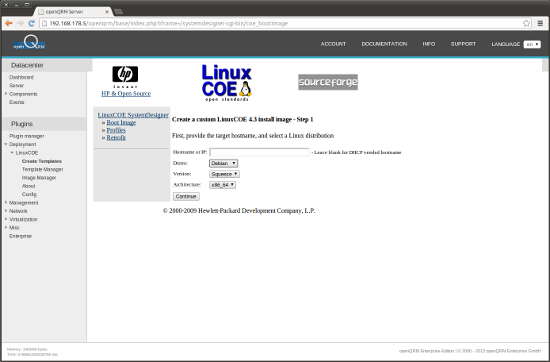Open the Language selector dropdown

coord(532,44)
